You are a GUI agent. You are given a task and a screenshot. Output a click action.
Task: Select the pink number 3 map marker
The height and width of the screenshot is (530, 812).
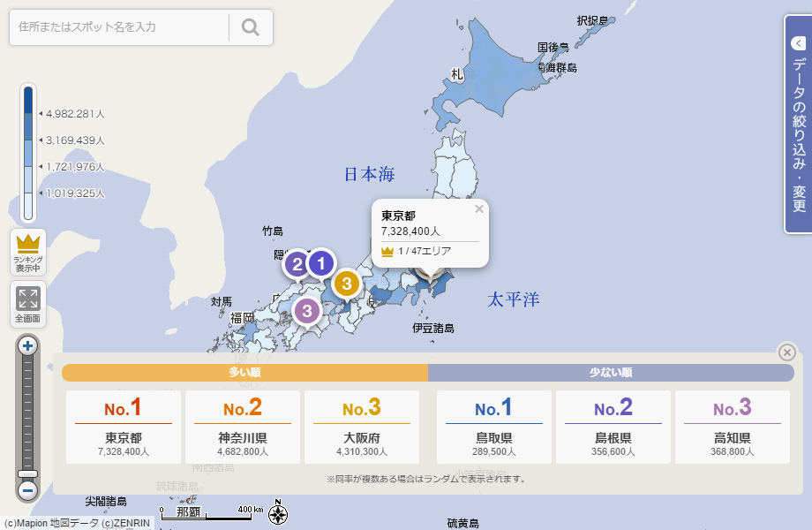click(x=307, y=311)
